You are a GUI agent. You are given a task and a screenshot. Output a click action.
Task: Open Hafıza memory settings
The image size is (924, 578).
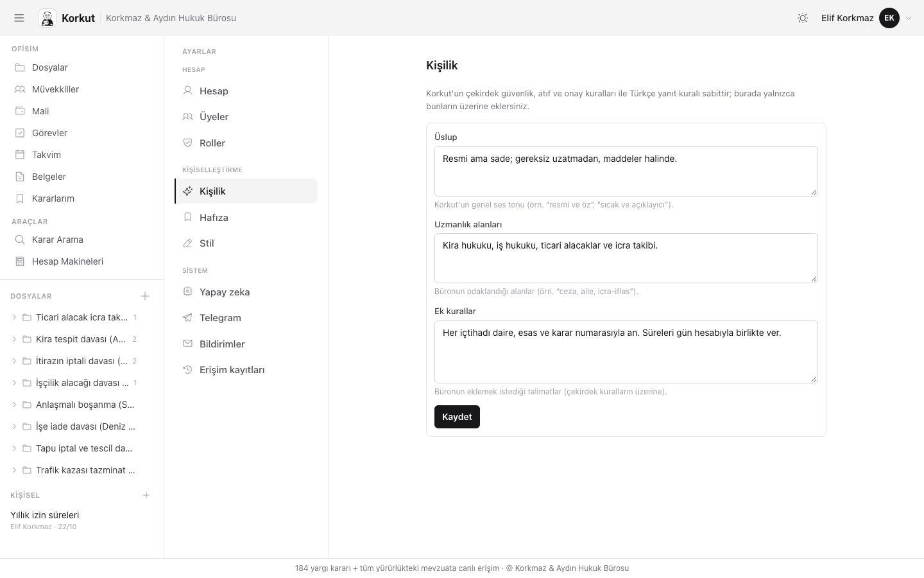point(246,218)
